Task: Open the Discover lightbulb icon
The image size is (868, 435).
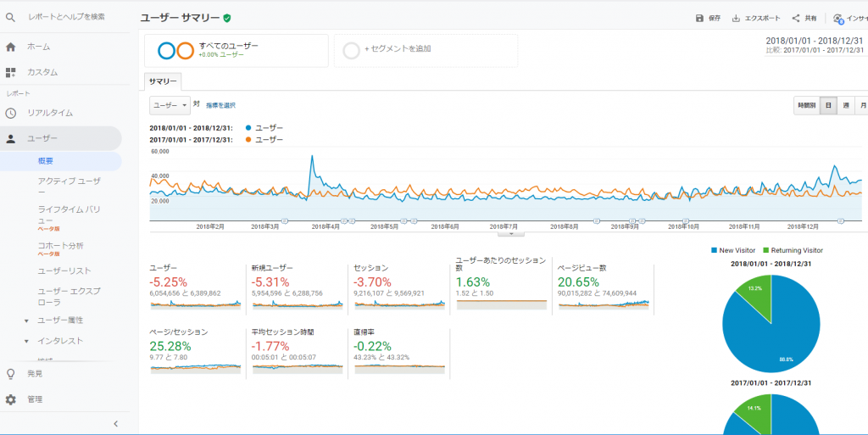Action: tap(10, 374)
